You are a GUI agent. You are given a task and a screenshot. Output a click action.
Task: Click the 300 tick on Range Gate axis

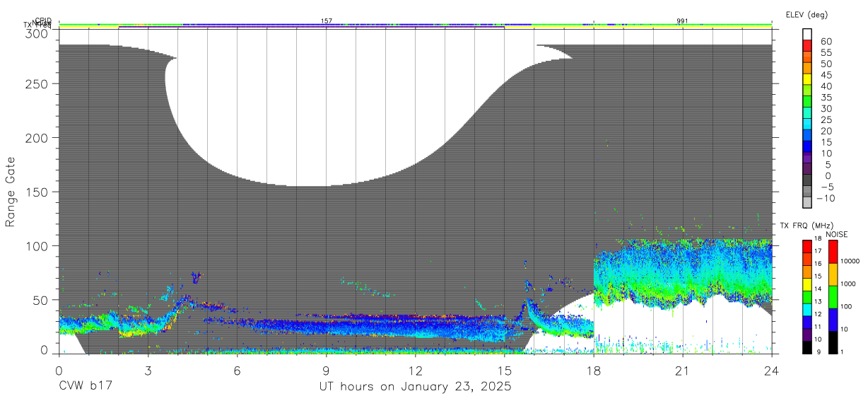point(37,33)
